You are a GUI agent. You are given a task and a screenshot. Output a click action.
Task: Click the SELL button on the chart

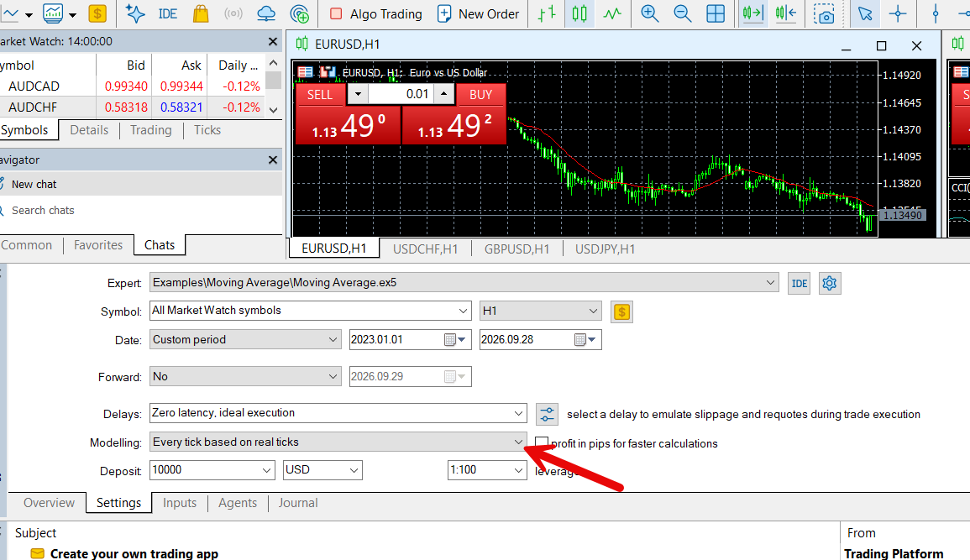click(x=320, y=95)
